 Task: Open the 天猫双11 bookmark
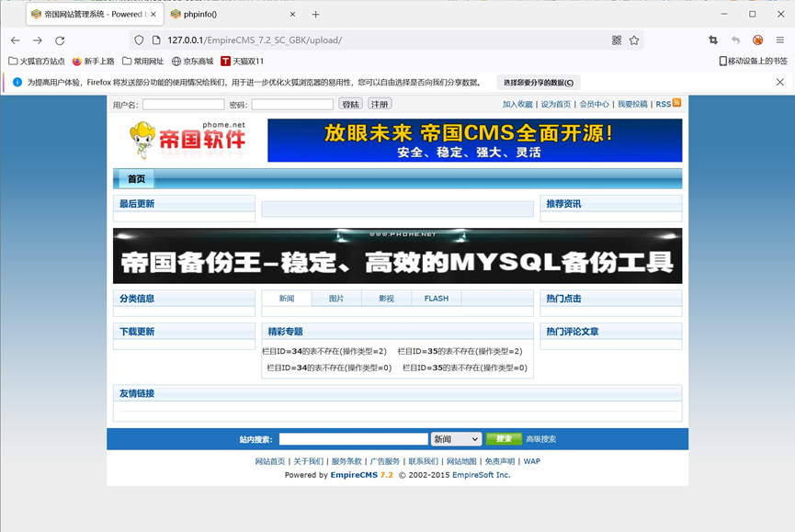point(243,62)
